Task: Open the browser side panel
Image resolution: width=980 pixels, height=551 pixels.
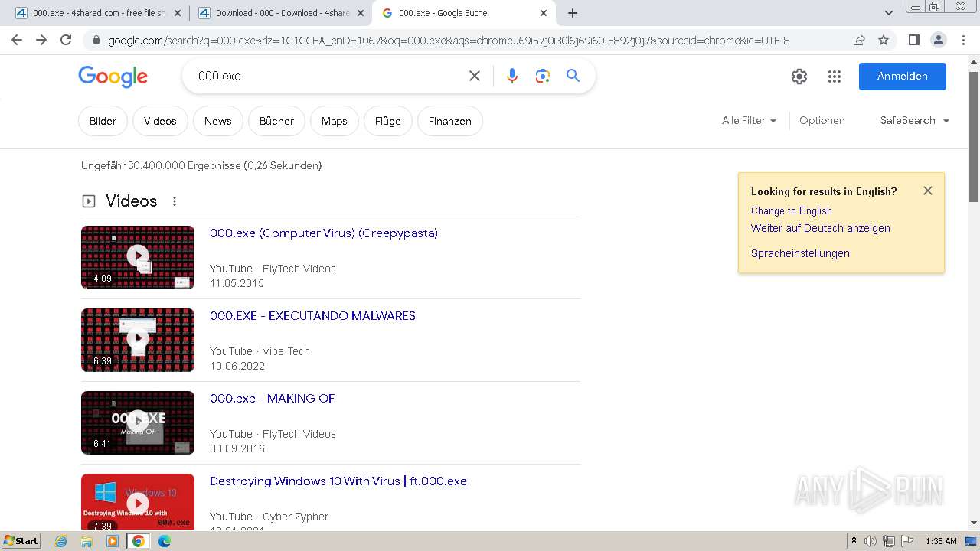Action: tap(913, 40)
